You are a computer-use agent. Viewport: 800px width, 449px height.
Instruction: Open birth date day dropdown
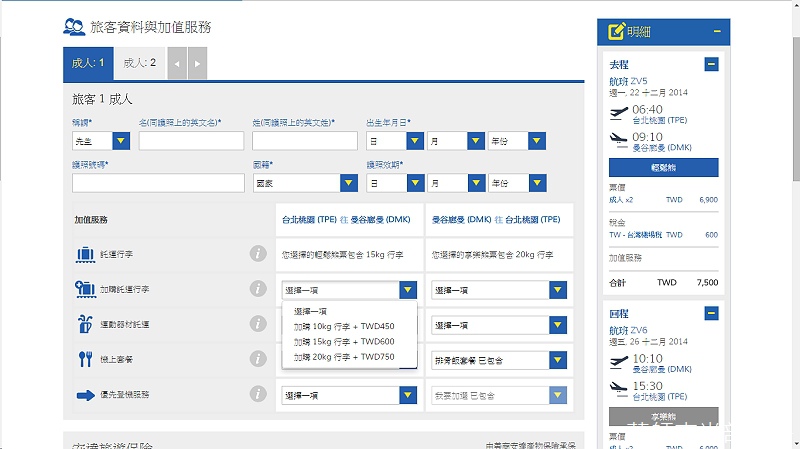click(395, 141)
